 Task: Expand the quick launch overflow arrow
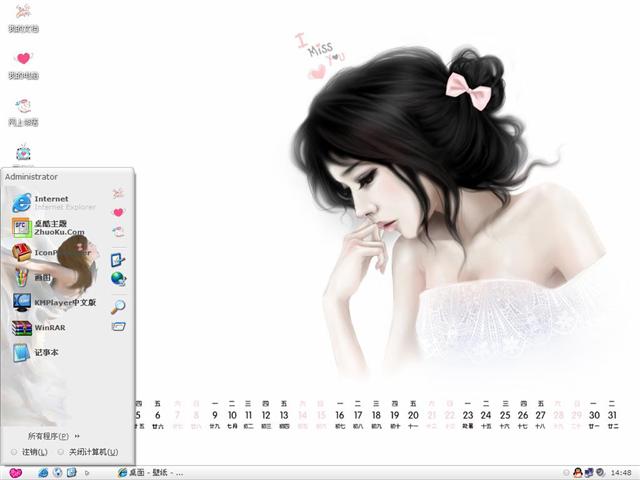pyautogui.click(x=87, y=473)
